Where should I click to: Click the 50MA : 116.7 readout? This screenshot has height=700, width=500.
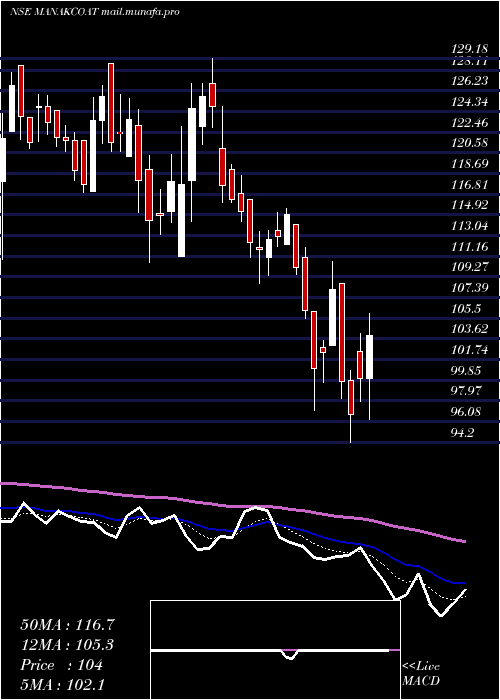(x=65, y=625)
